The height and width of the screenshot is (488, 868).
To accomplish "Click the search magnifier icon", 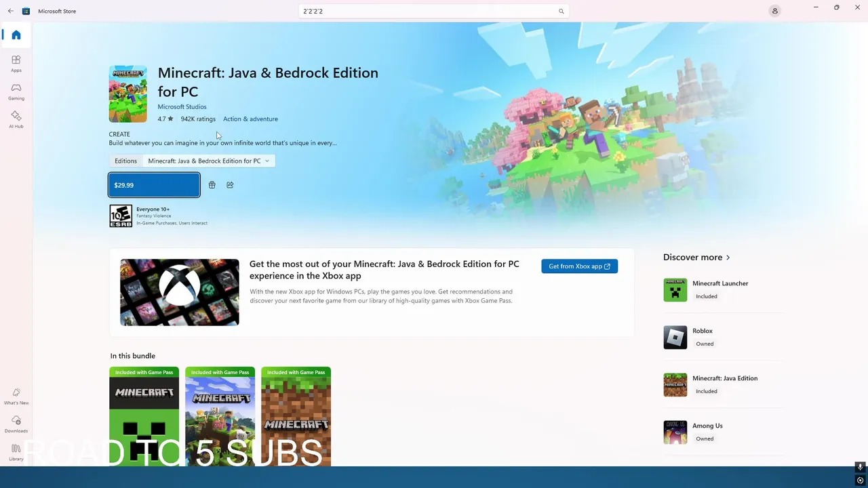I will click(561, 12).
